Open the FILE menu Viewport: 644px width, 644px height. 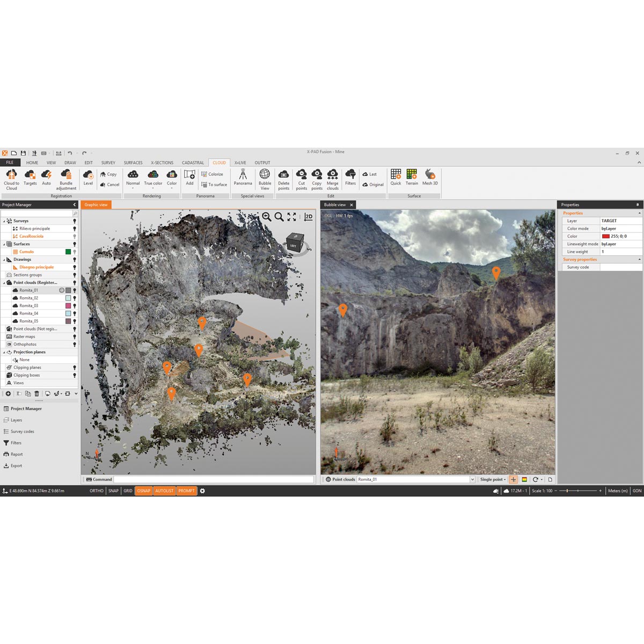(10, 163)
